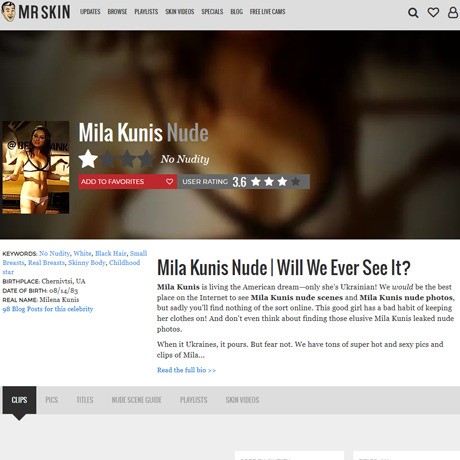
Task: Open Blog menu item
Action: coord(237,12)
